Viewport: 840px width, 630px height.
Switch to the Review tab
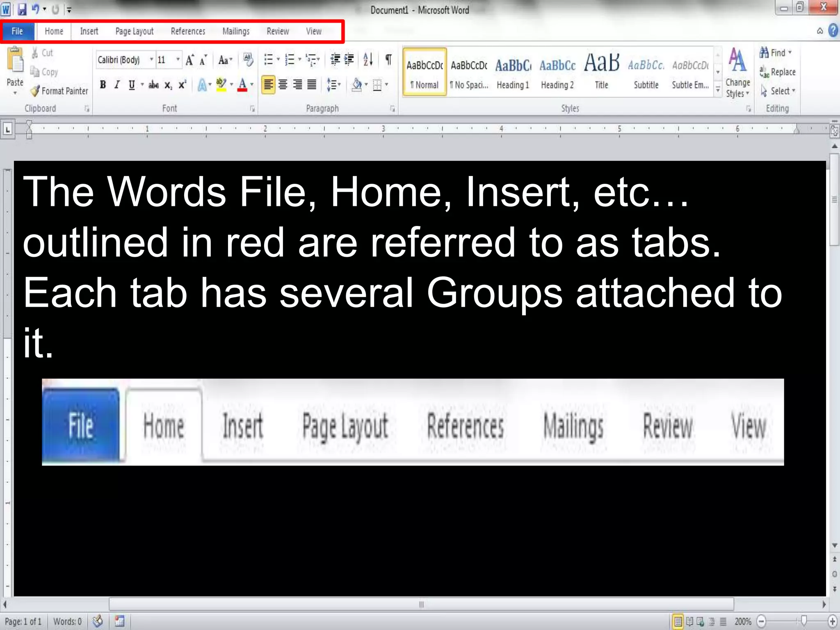[278, 31]
